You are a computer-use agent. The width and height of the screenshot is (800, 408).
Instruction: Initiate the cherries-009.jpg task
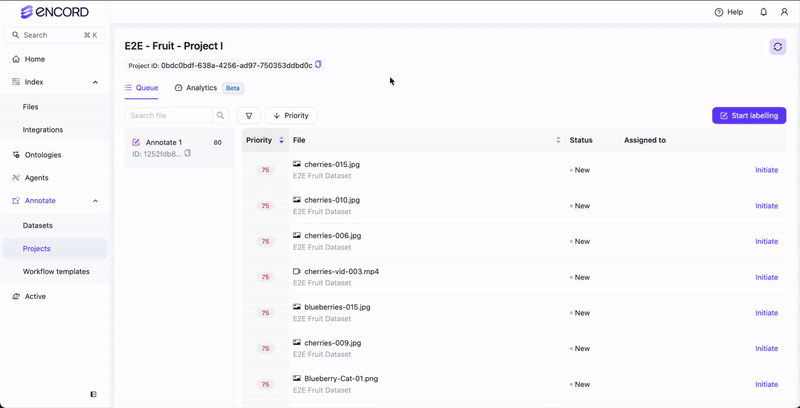(766, 349)
